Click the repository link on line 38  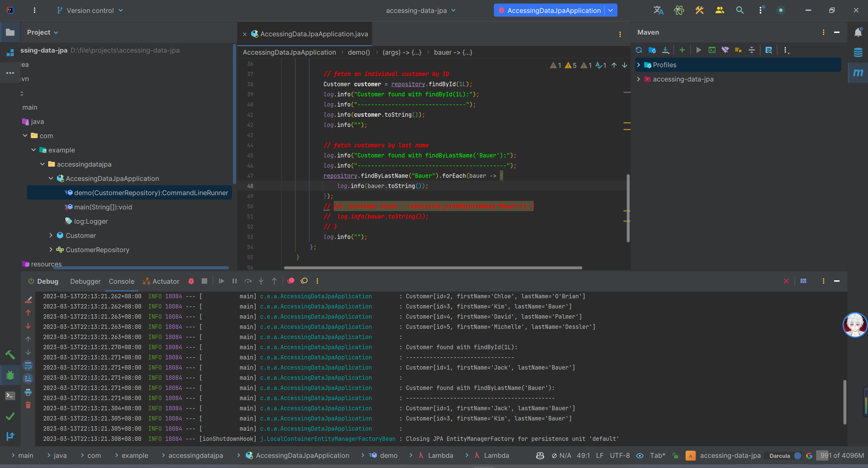(x=408, y=84)
